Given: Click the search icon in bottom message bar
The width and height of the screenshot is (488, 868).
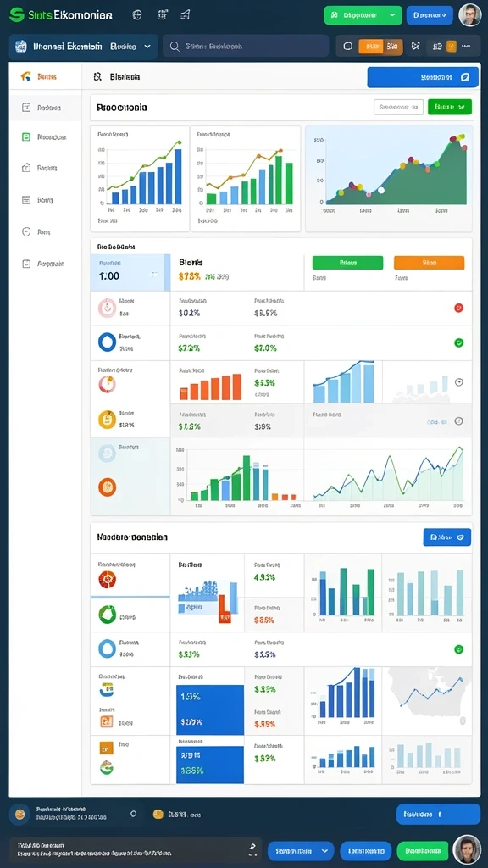Looking at the screenshot, I should [x=252, y=847].
